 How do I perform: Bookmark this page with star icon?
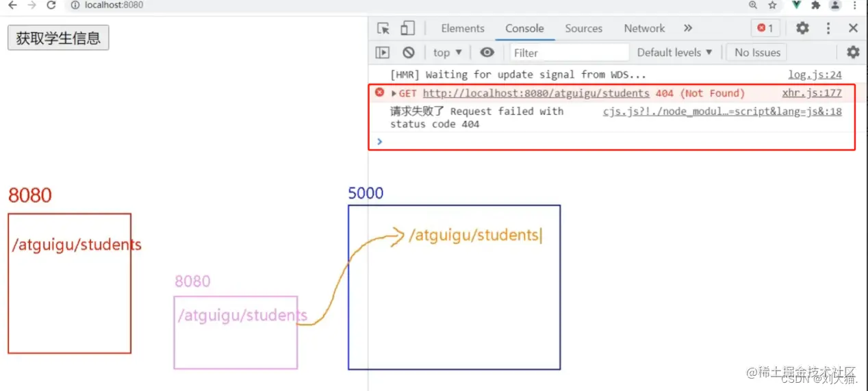coord(772,5)
